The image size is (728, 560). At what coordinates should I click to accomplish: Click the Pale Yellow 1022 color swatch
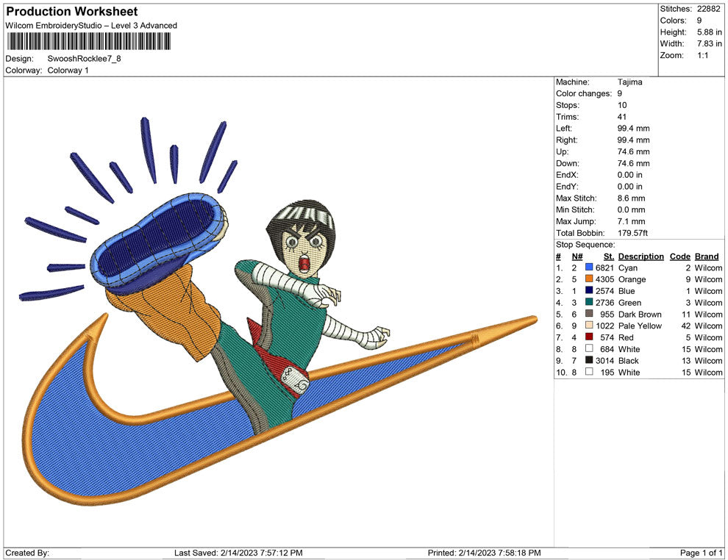pyautogui.click(x=589, y=326)
